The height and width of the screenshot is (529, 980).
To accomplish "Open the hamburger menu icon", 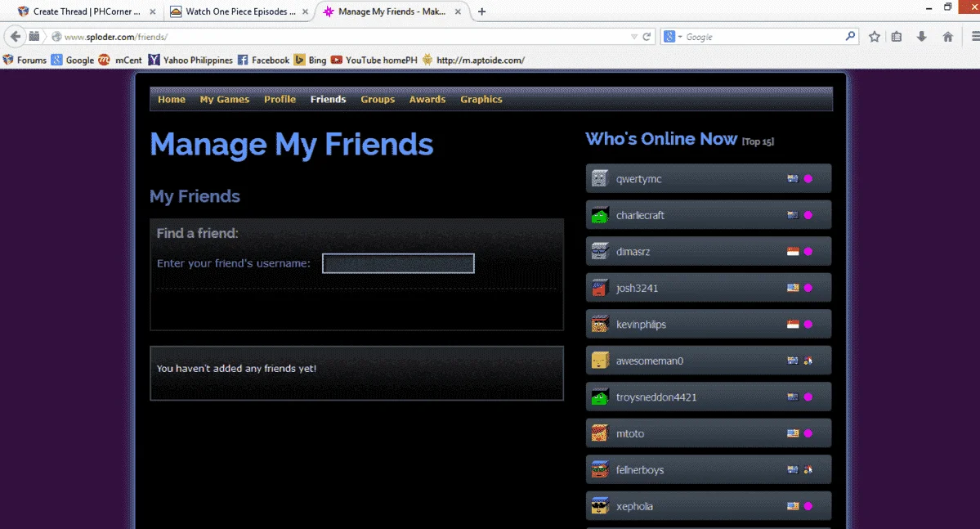I will click(975, 37).
